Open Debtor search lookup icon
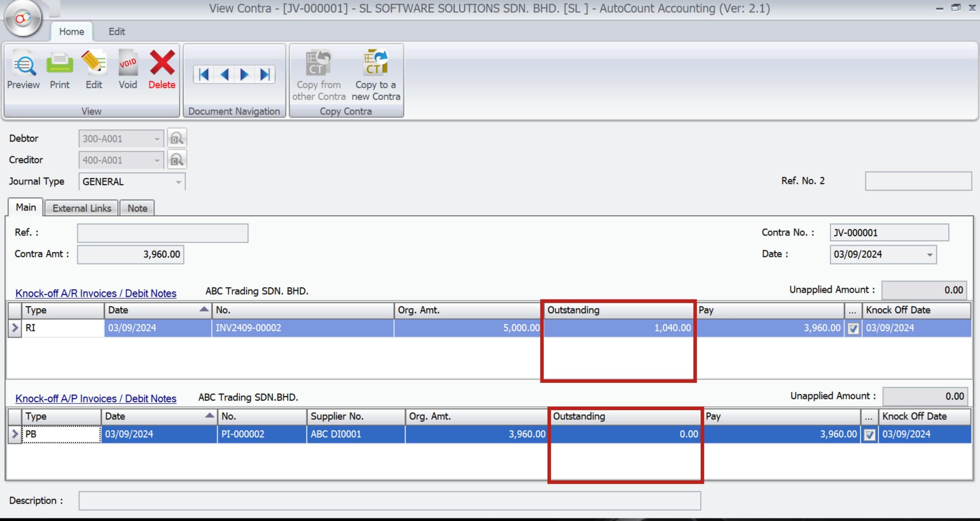 pyautogui.click(x=177, y=139)
